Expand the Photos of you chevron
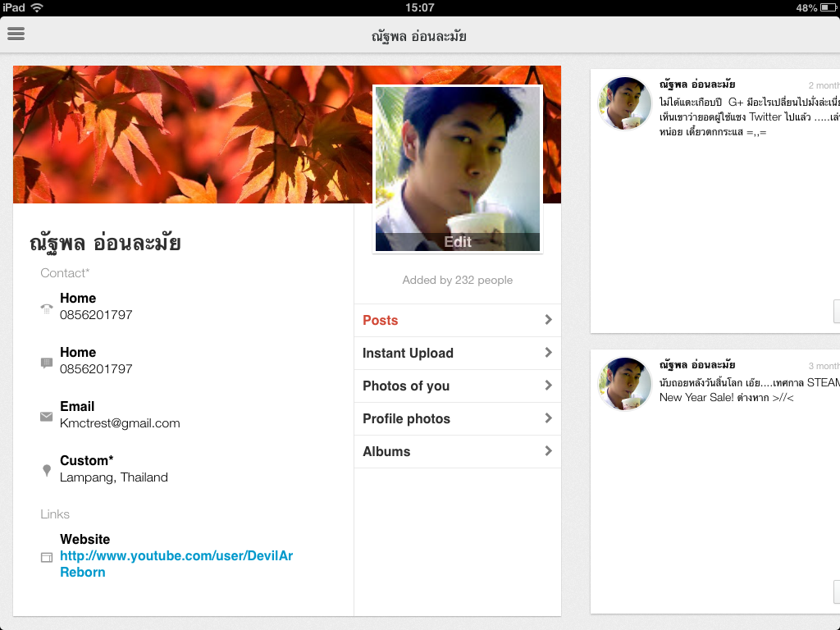The height and width of the screenshot is (630, 840). [x=548, y=386]
